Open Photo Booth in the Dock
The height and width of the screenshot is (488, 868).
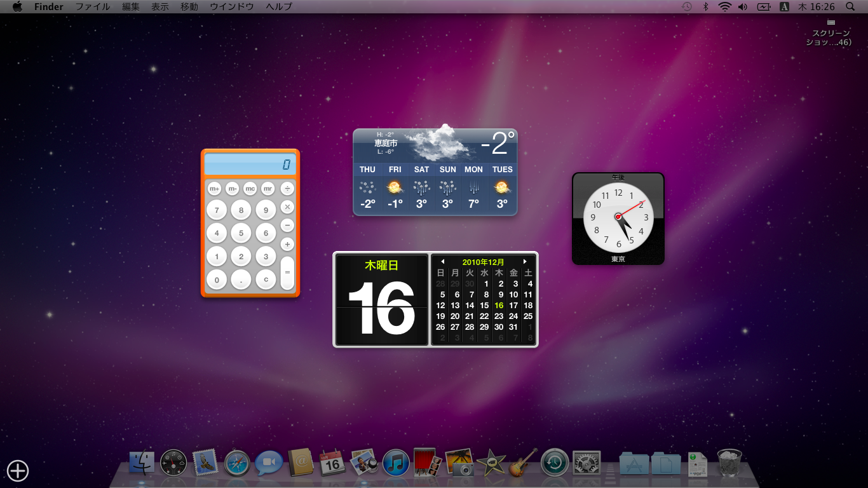[x=428, y=462]
